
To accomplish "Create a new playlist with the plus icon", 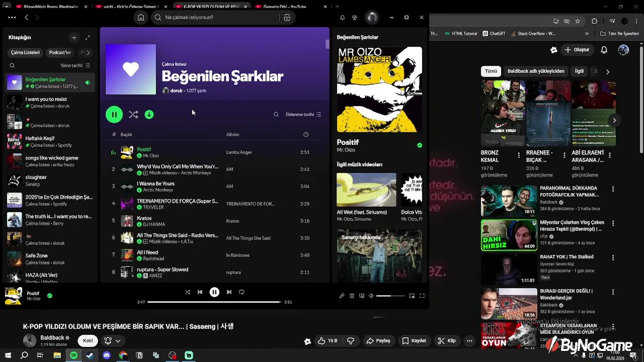I will point(74,37).
